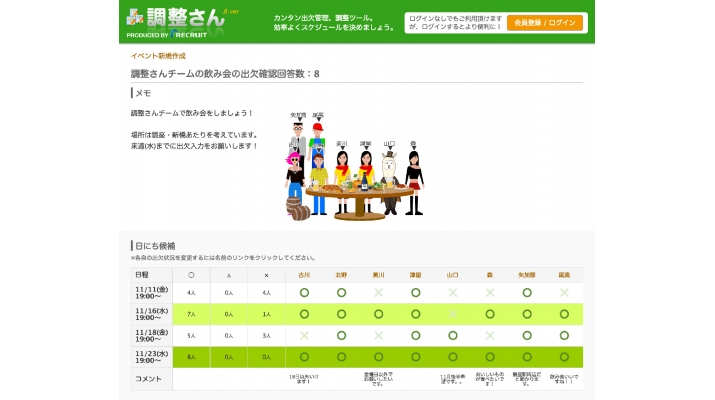Select the 矢加部 name link
Viewport: 715px width, 400px height.
(x=527, y=274)
